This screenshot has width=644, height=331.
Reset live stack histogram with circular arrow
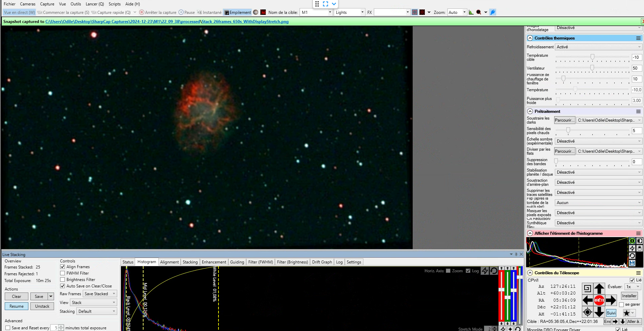[x=494, y=271]
